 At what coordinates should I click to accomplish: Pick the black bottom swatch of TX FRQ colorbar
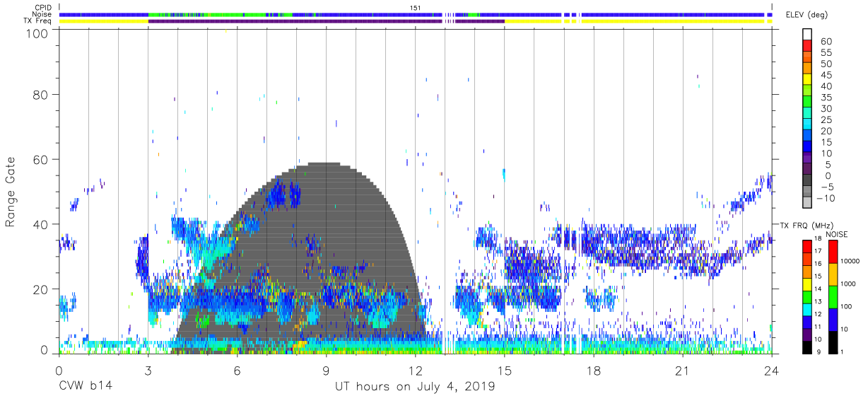pyautogui.click(x=807, y=347)
